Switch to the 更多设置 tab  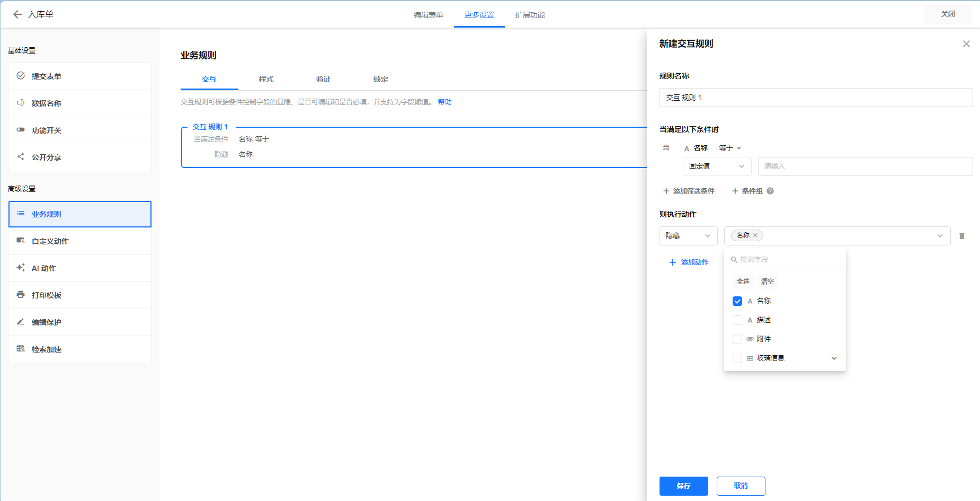coord(479,15)
